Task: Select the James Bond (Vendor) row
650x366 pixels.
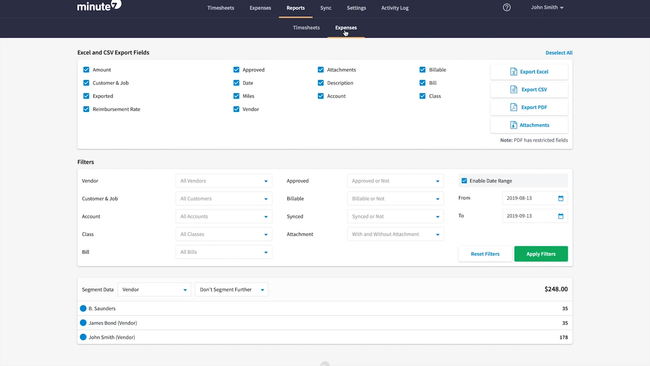Action: click(325, 323)
